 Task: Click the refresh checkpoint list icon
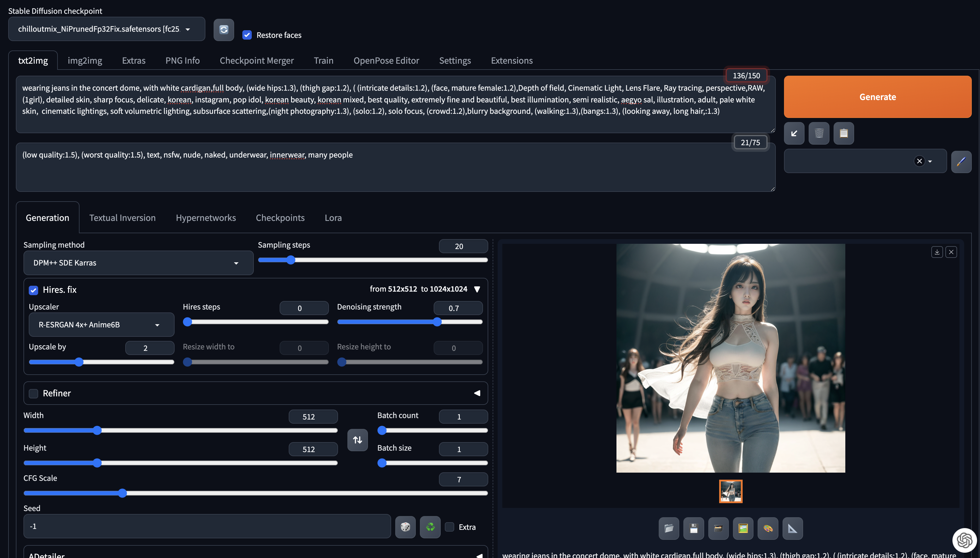pyautogui.click(x=224, y=30)
